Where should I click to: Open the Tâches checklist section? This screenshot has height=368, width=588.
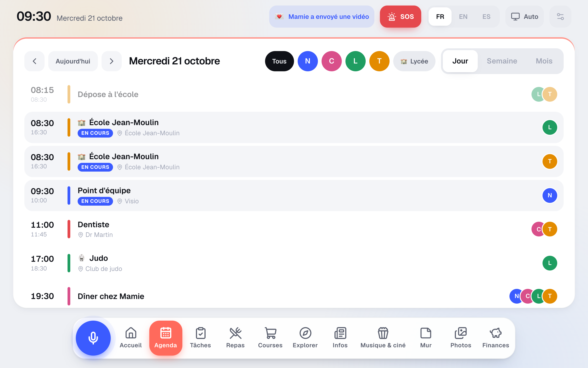201,338
